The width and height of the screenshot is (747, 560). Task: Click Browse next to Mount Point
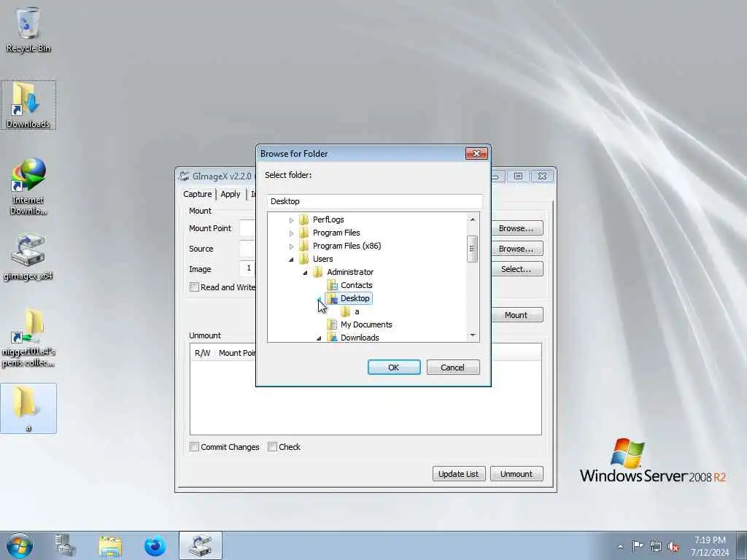coord(516,228)
